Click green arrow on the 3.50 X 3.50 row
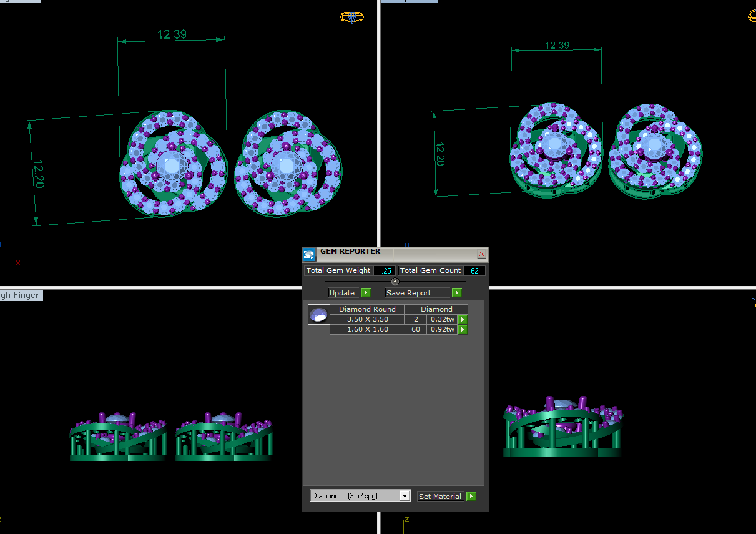Screen dimensions: 756x534 click(463, 319)
